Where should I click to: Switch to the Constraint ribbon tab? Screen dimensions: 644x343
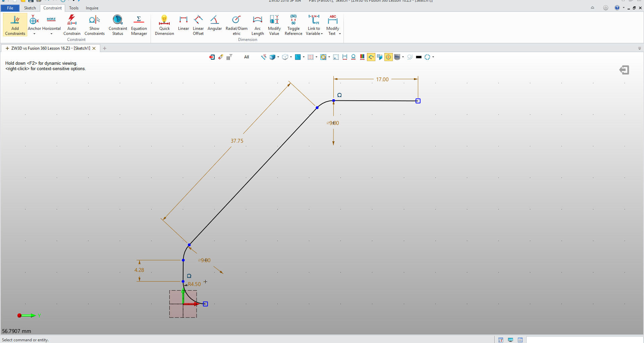pyautogui.click(x=52, y=8)
